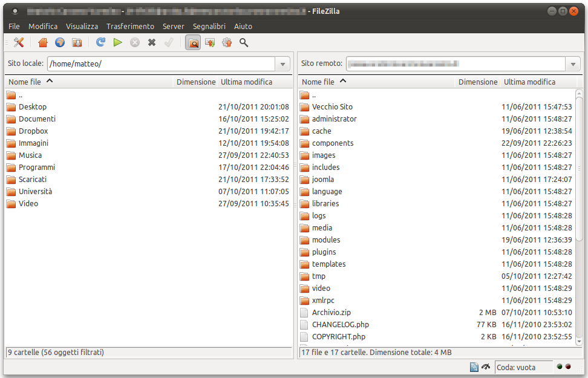
Task: Open the Site Manager toolbar icon
Action: 19,42
